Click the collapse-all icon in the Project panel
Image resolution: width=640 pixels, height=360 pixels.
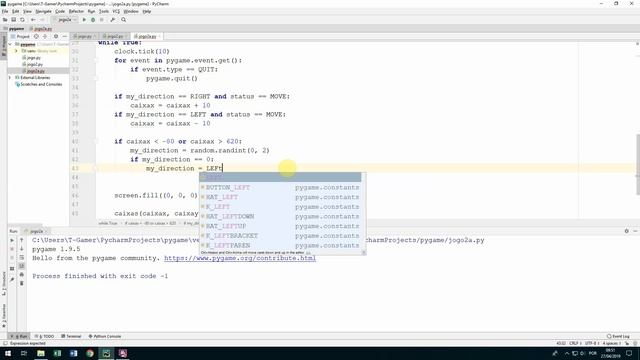click(45, 36)
